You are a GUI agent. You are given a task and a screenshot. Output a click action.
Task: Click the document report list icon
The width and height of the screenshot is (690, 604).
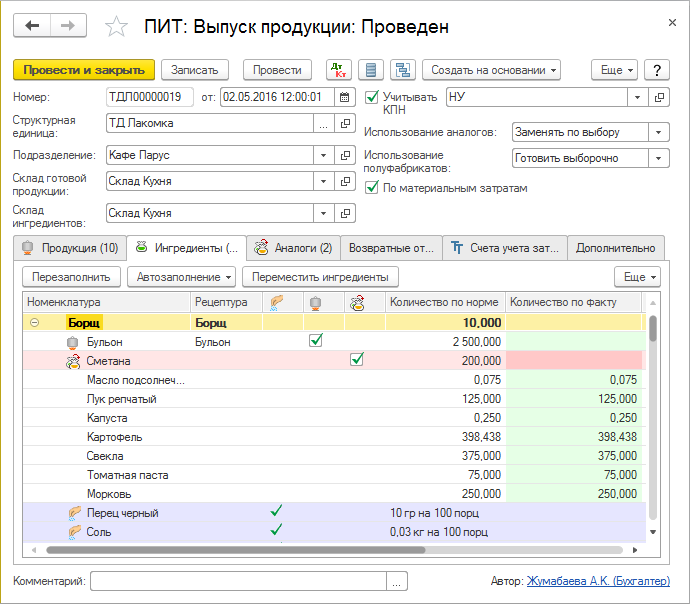[371, 70]
